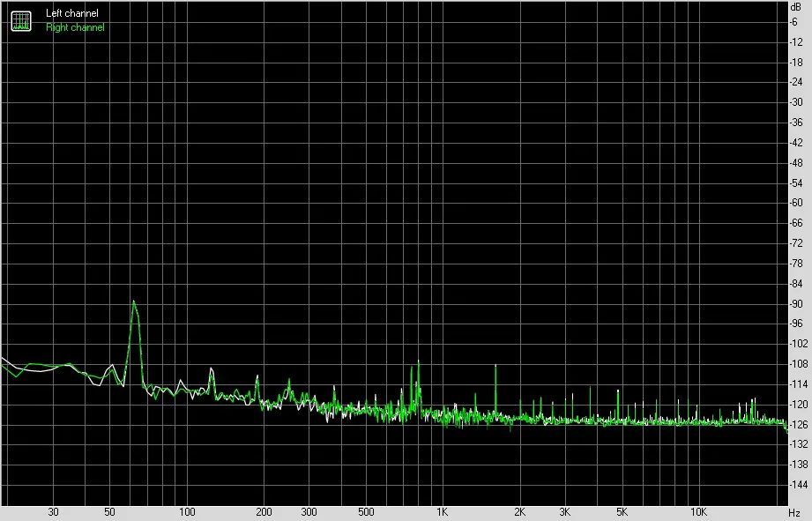
Task: Click the '-6' dB axis value
Action: (793, 22)
